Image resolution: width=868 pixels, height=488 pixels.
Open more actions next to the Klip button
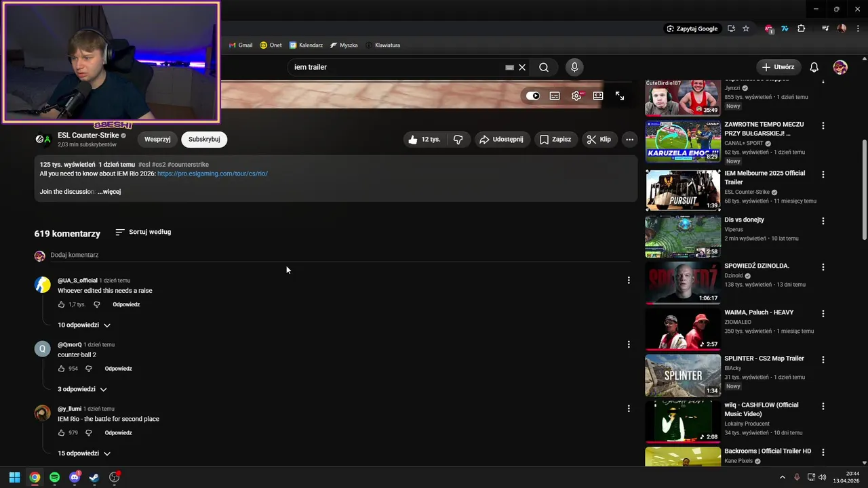point(630,140)
